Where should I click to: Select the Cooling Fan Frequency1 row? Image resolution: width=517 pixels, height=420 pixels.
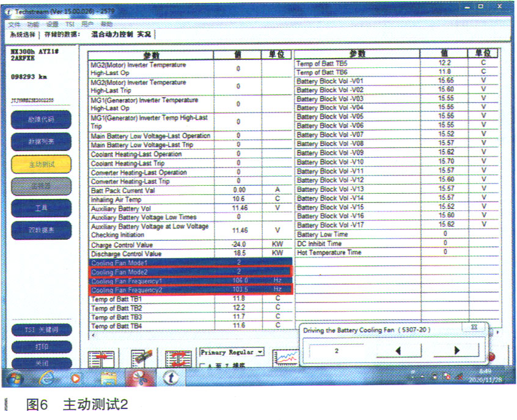click(190, 281)
